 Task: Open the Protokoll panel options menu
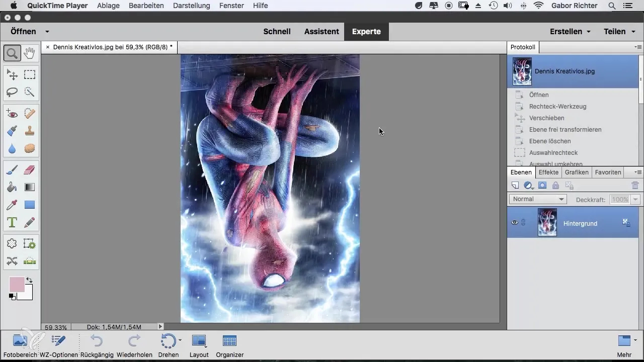pyautogui.click(x=638, y=47)
